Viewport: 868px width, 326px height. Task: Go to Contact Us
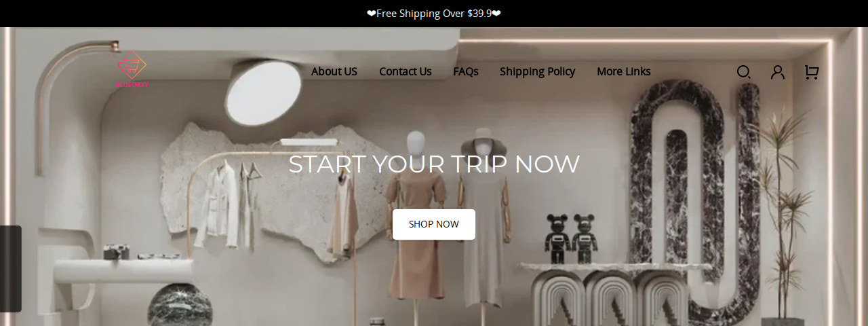[406, 71]
